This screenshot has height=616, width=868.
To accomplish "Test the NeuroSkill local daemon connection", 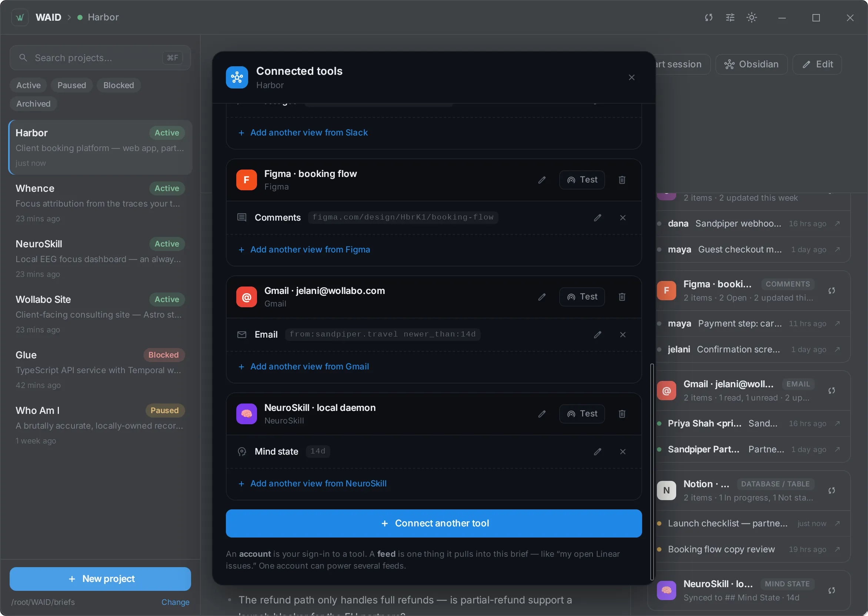I will click(582, 414).
